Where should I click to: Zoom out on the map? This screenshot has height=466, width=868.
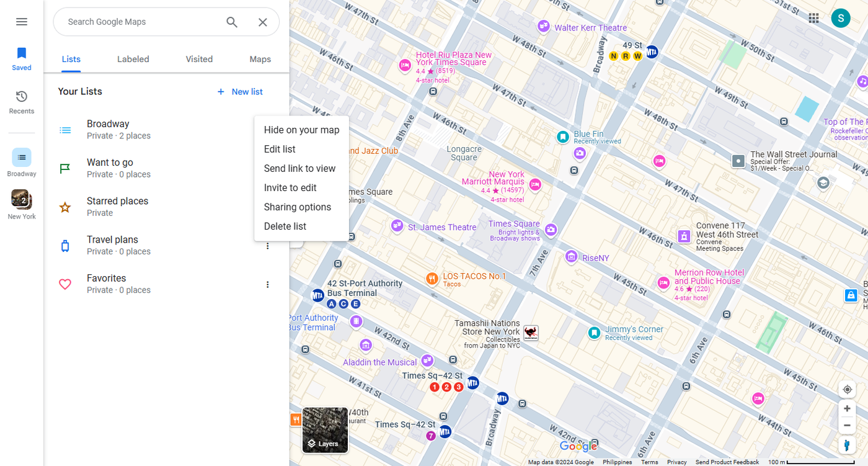click(847, 425)
